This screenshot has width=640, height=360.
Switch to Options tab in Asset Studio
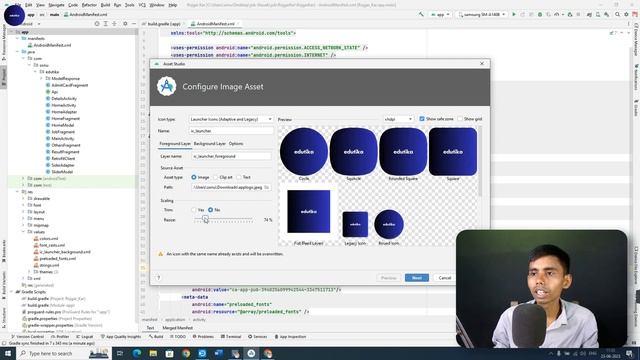click(236, 144)
